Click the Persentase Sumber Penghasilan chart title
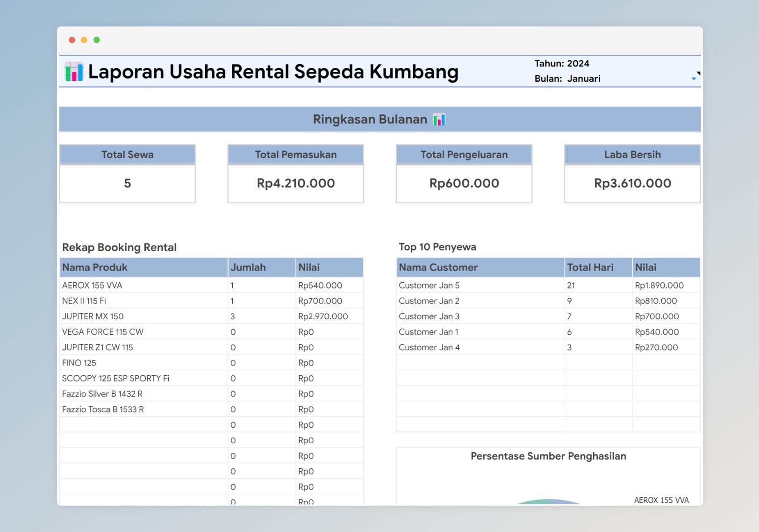759x532 pixels. (548, 456)
